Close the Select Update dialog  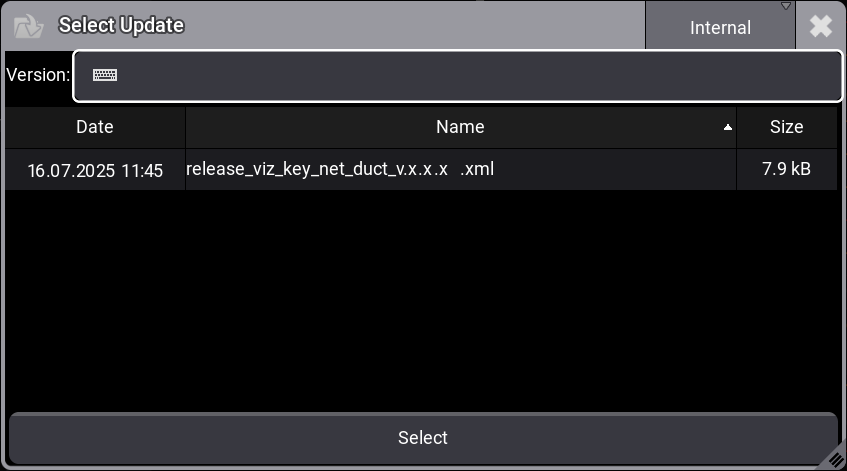pos(821,26)
